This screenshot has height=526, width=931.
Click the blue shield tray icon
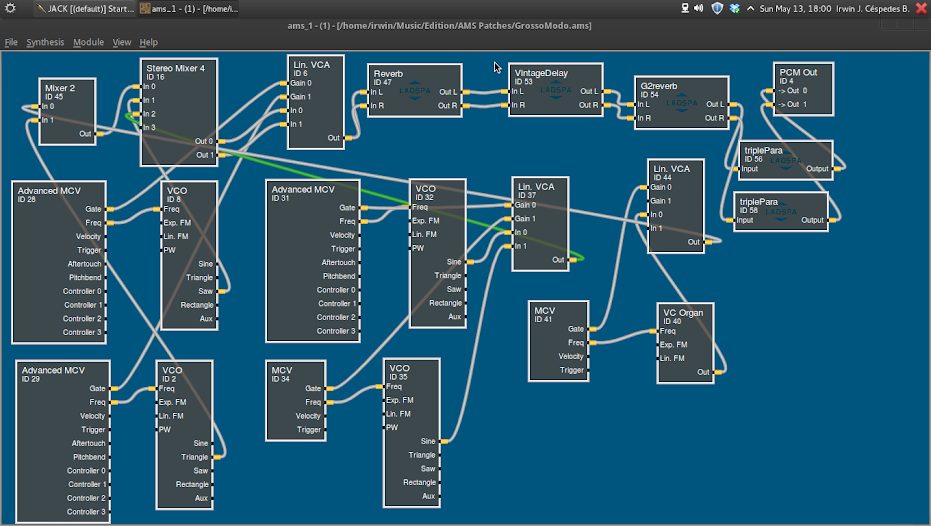(x=717, y=8)
